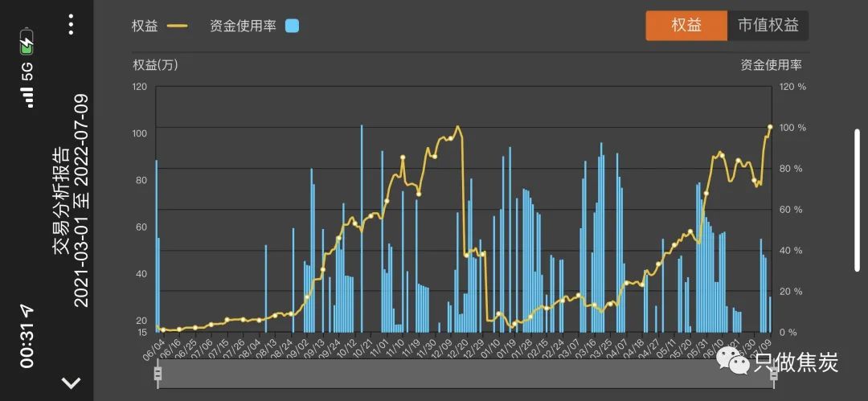Click the white vertical scrollbar on right

coord(857,201)
